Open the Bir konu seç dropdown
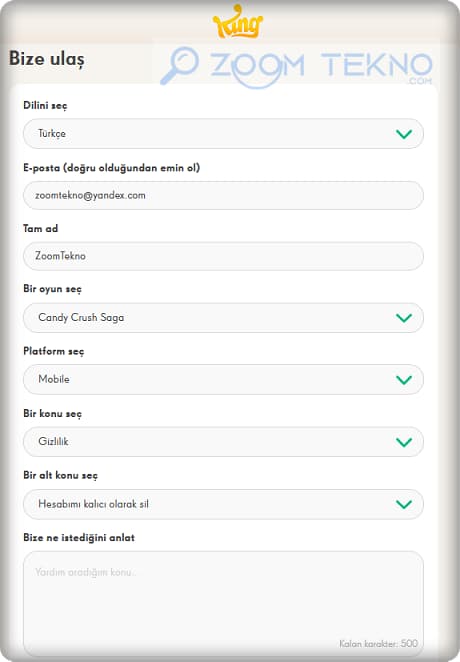Image resolution: width=460 pixels, height=662 pixels. click(223, 442)
